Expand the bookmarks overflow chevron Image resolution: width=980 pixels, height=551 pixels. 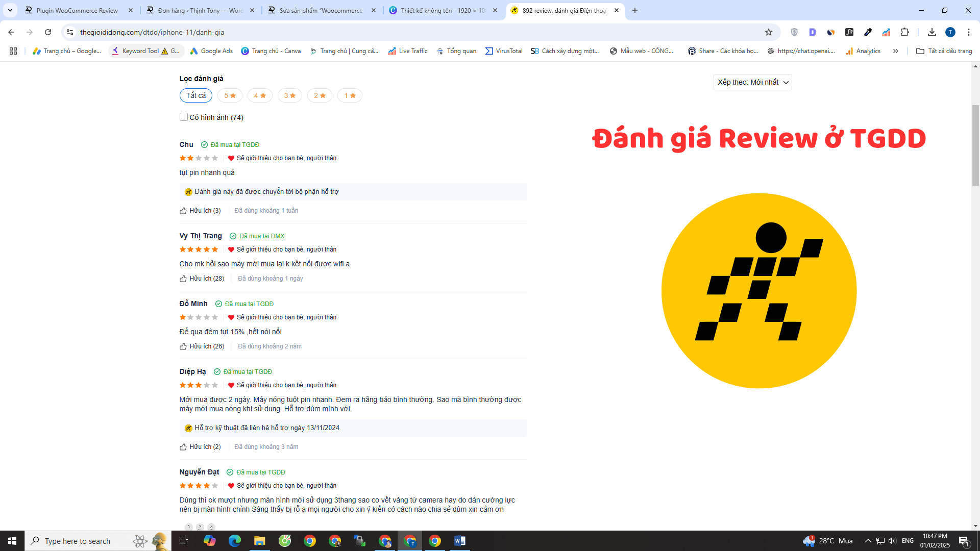[896, 51]
